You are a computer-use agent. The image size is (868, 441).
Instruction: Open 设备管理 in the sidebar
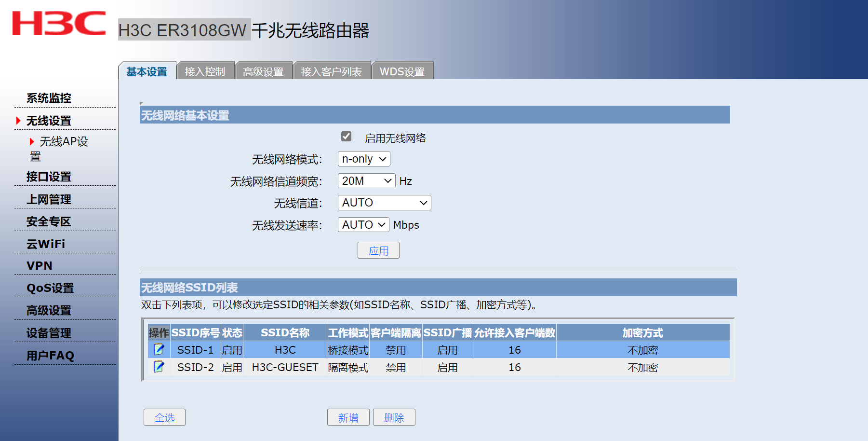pyautogui.click(x=49, y=333)
